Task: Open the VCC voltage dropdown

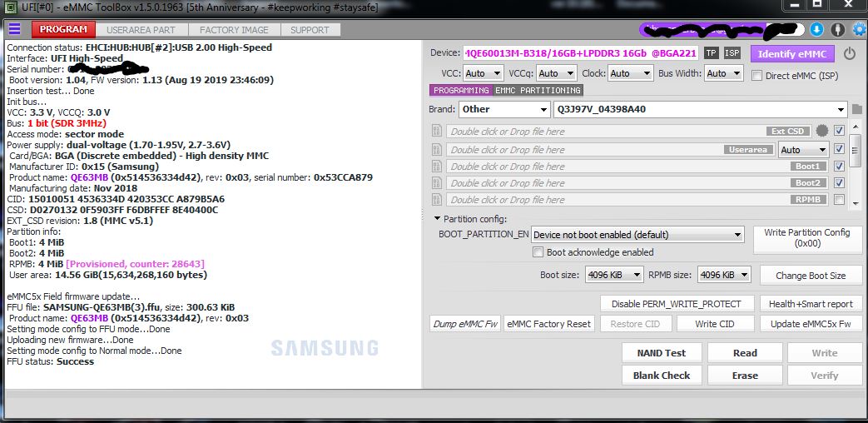Action: pyautogui.click(x=484, y=73)
